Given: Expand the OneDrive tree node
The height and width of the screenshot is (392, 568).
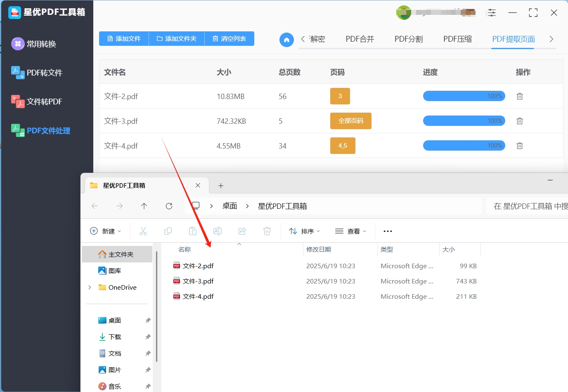Looking at the screenshot, I should coord(90,287).
